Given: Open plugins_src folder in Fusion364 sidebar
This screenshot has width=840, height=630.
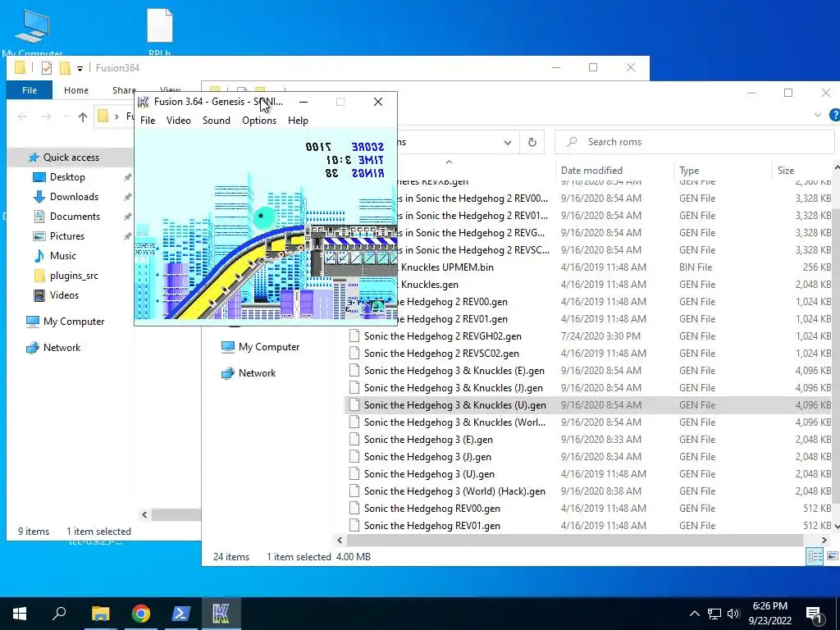Looking at the screenshot, I should click(x=73, y=276).
